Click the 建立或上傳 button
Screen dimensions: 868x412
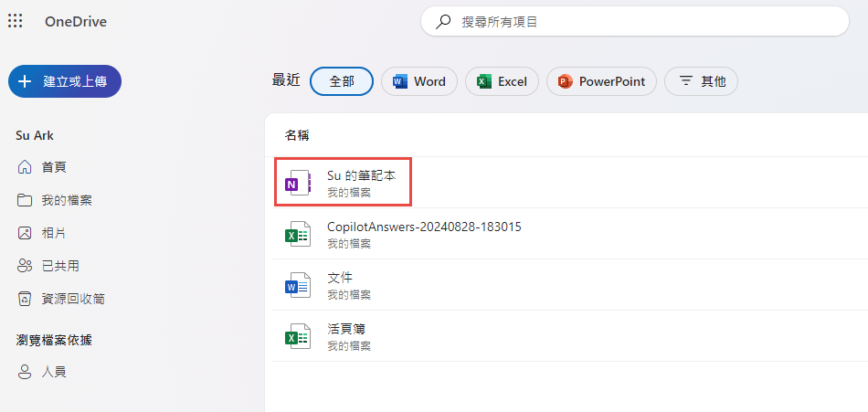coord(65,81)
